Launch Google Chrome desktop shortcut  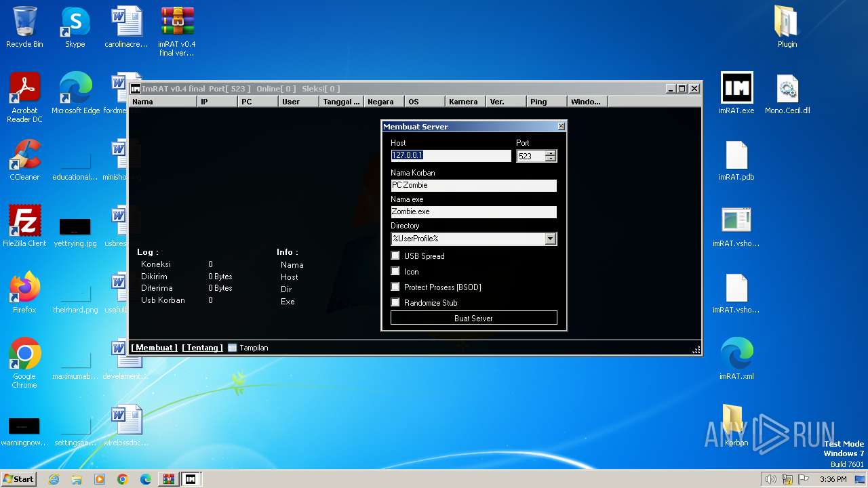click(24, 363)
